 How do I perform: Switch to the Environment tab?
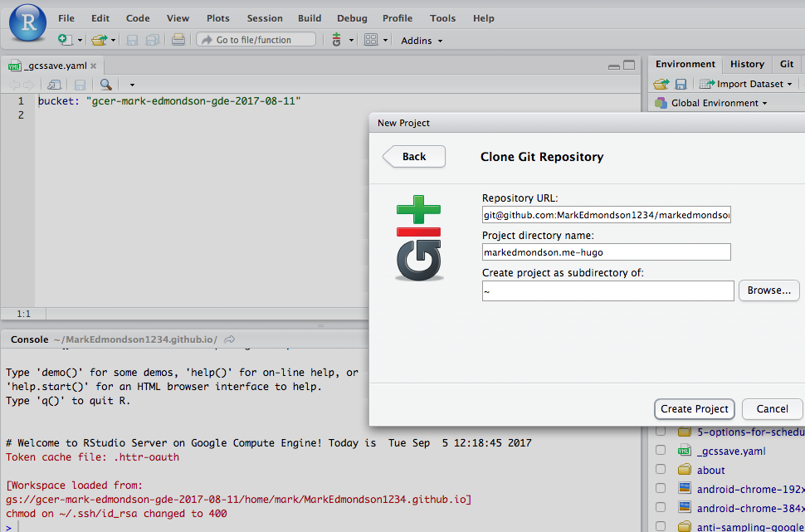click(x=685, y=64)
